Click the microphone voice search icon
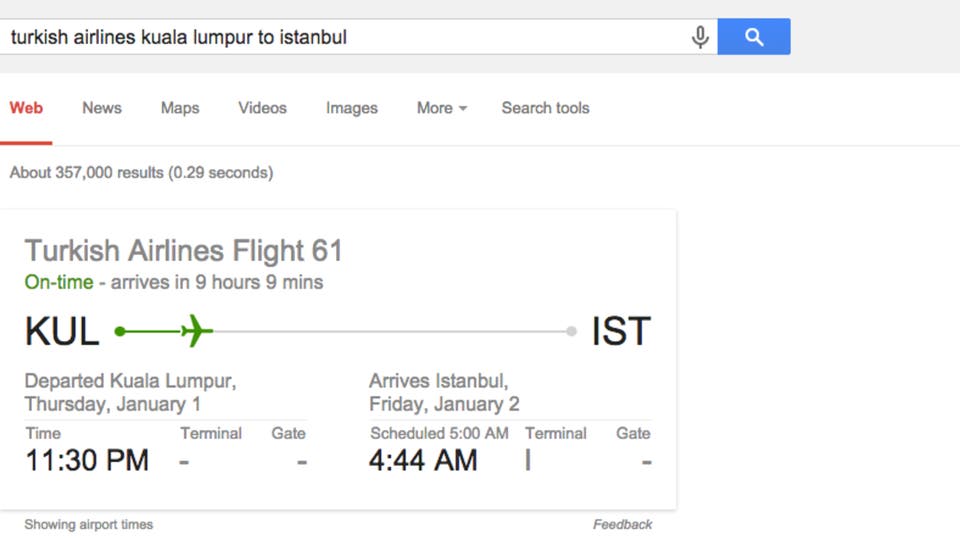 (700, 37)
